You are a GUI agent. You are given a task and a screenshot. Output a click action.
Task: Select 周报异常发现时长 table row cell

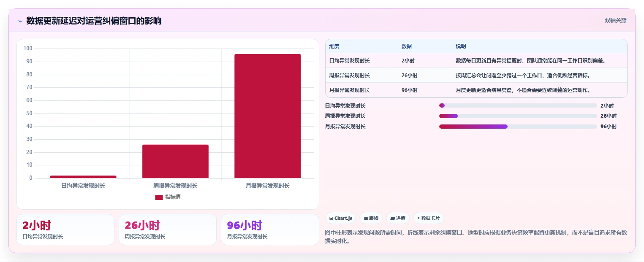tap(349, 76)
